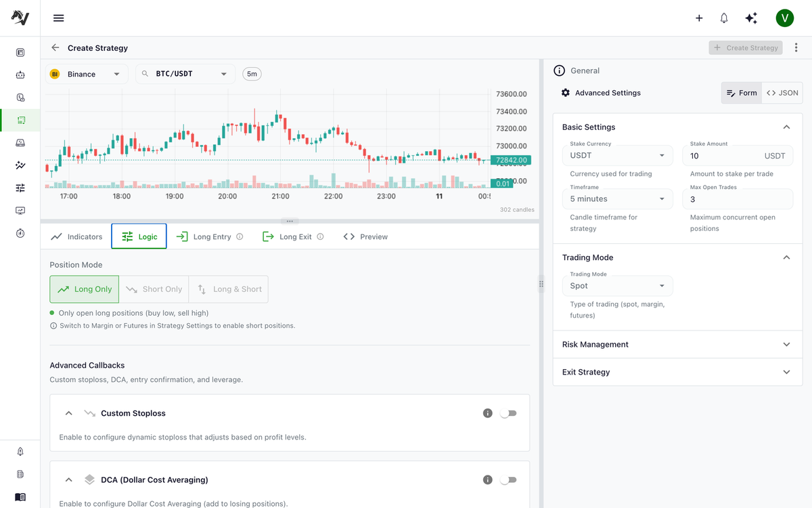The image size is (812, 508).
Task: Click the plus icon in the top bar
Action: pos(699,18)
